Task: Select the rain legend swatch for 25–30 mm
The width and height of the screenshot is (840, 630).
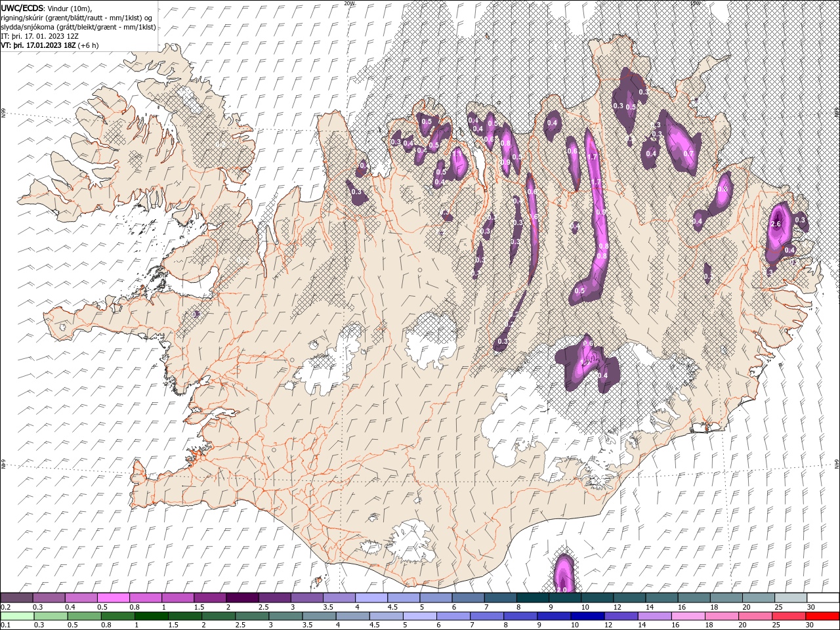Action: (x=787, y=616)
